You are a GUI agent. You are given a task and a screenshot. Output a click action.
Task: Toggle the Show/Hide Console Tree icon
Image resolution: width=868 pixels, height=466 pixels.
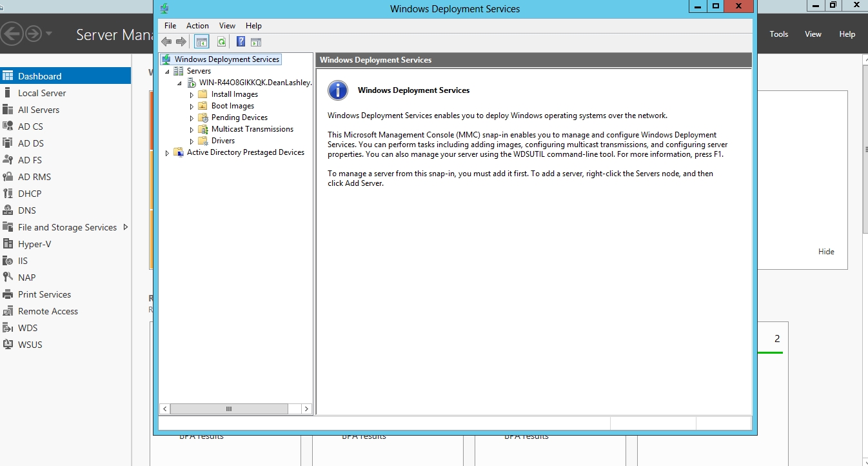coord(202,42)
